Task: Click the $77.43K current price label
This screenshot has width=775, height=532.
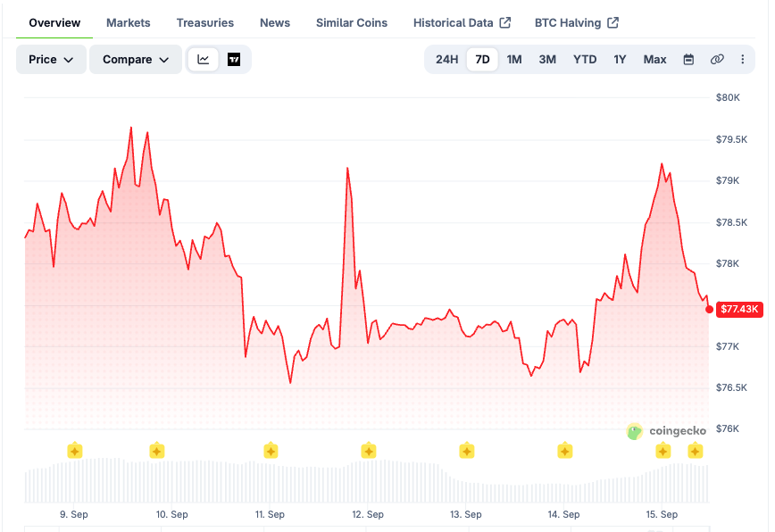Action: click(x=739, y=309)
